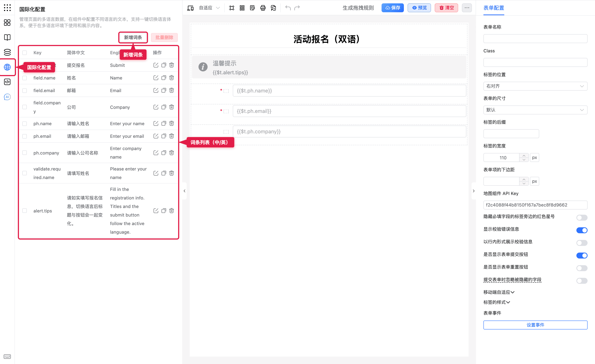Click the nine-dot app menu icon
Image resolution: width=595 pixels, height=364 pixels.
tap(7, 7)
